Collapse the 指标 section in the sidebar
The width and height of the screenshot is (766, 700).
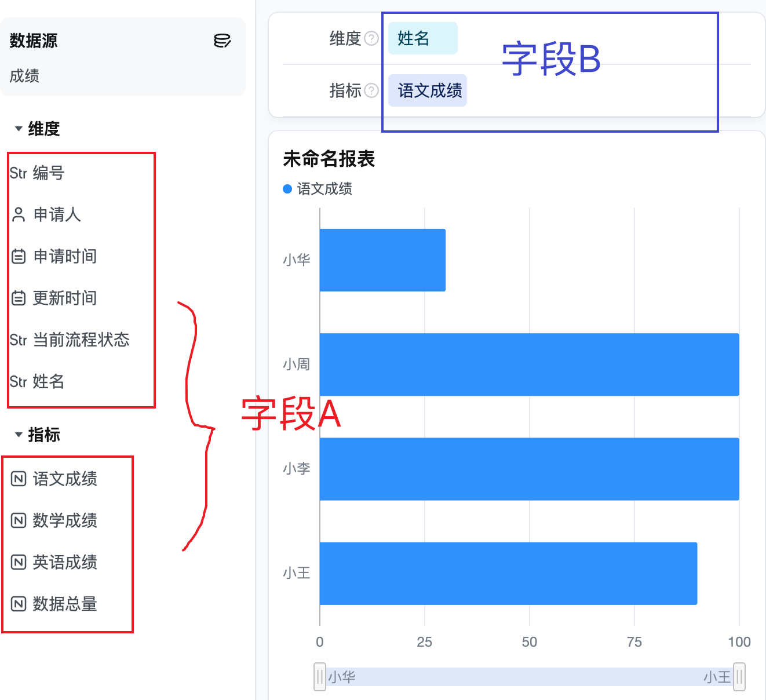[x=19, y=435]
